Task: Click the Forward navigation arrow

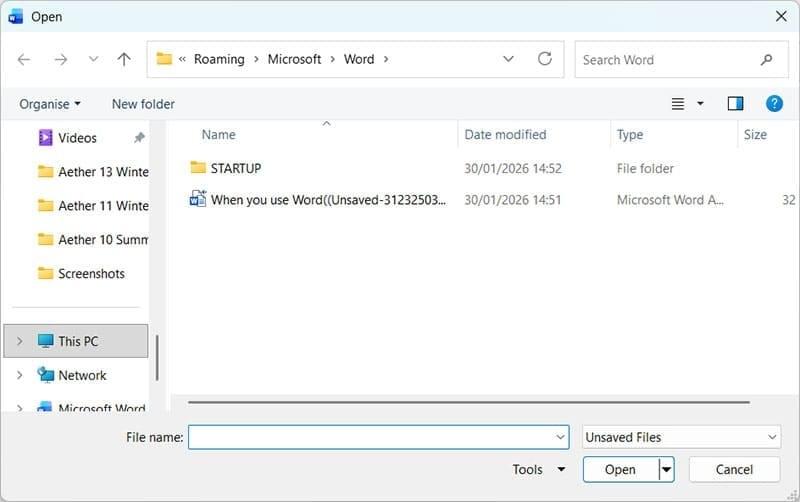Action: pos(60,60)
